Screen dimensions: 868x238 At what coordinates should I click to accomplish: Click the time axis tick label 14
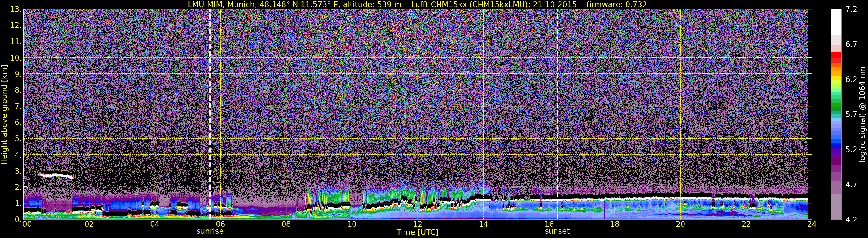(483, 224)
